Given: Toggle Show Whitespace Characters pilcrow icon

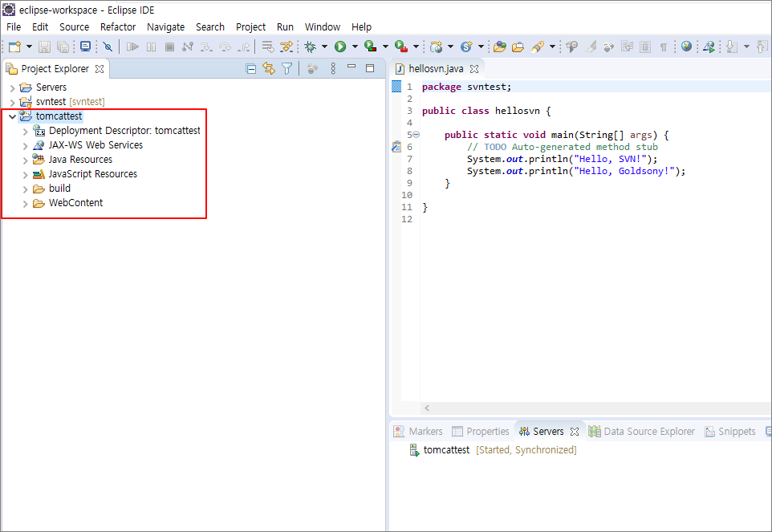Looking at the screenshot, I should 664,47.
